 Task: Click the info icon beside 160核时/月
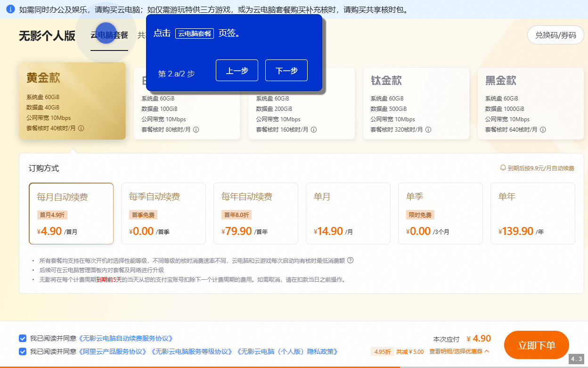[x=315, y=129]
